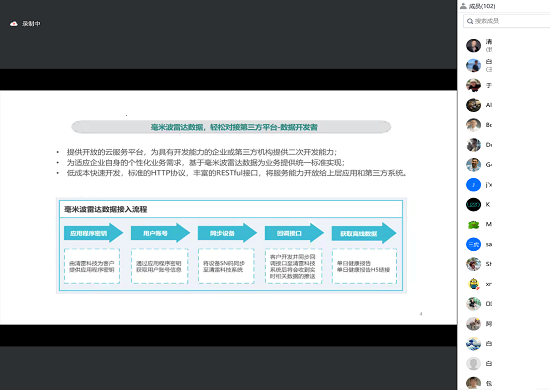Image resolution: width=550 pixels, height=390 pixels.
Task: Click the 回调接口 arrow step
Action: coord(294,233)
